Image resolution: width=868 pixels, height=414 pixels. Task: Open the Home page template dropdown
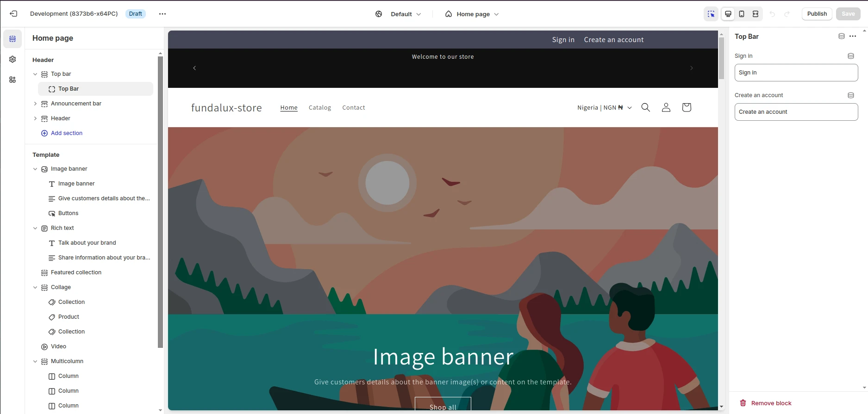tap(472, 14)
